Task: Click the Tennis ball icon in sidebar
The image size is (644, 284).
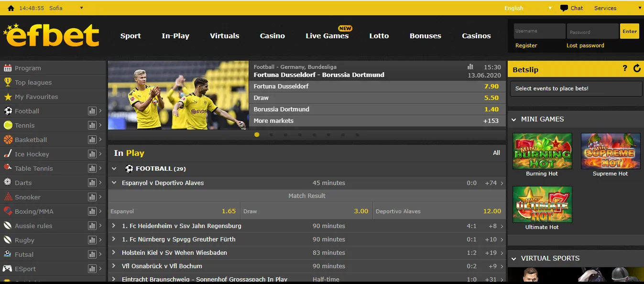Action: (8, 125)
